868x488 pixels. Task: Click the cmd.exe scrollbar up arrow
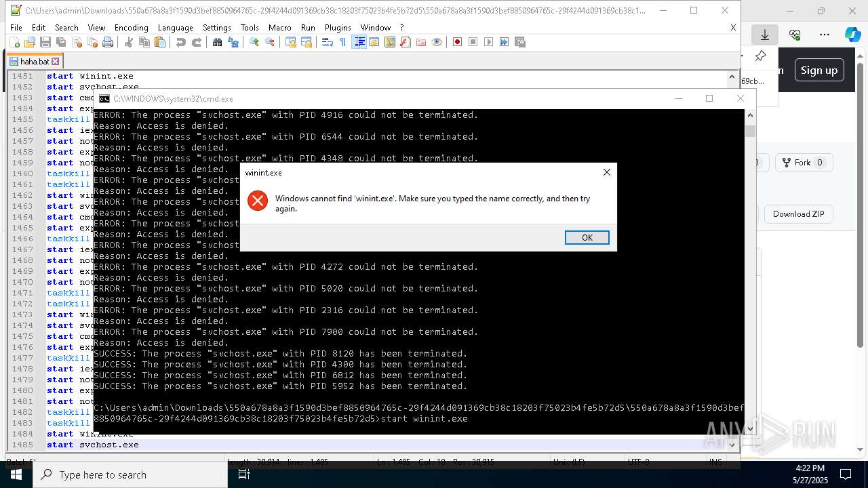tap(750, 115)
